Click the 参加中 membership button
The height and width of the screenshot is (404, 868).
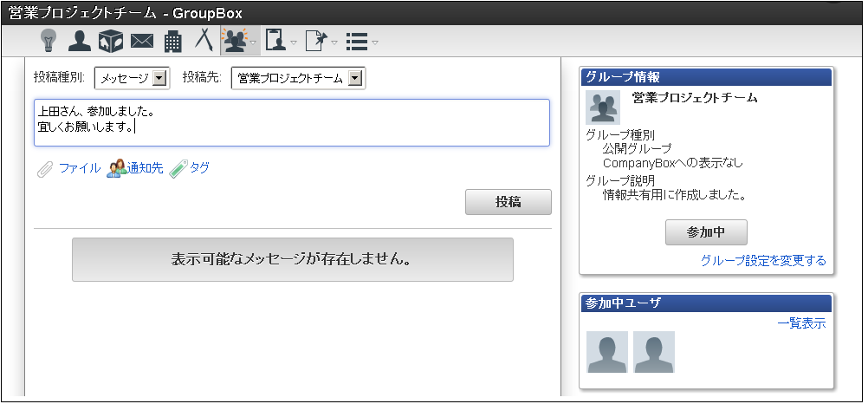[706, 232]
